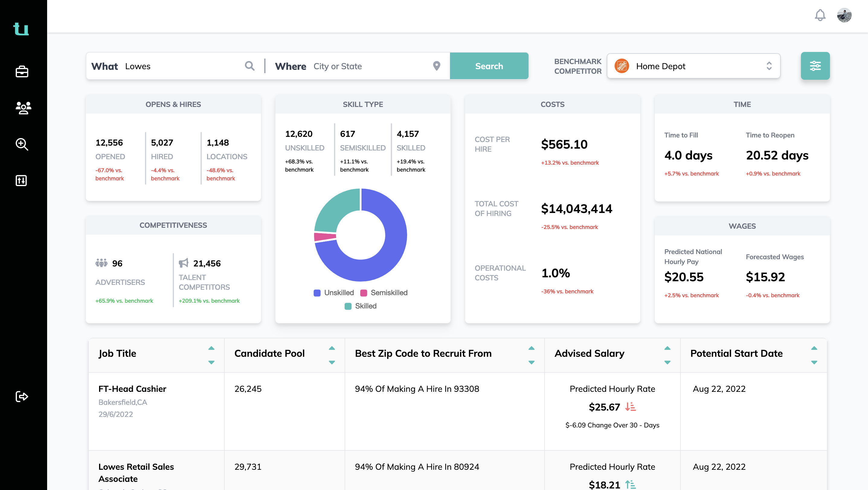Viewport: 868px width, 490px height.
Task: Click the magnifier icon in What field
Action: pos(249,66)
